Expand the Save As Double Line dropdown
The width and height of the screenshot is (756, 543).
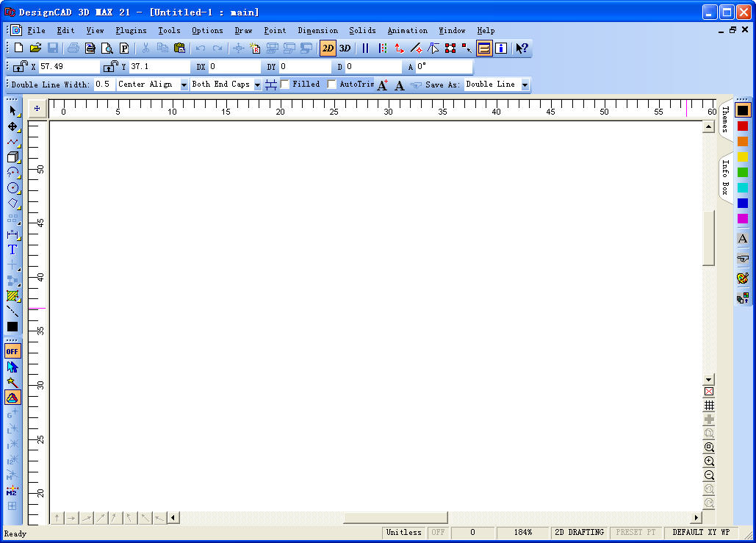(x=525, y=85)
